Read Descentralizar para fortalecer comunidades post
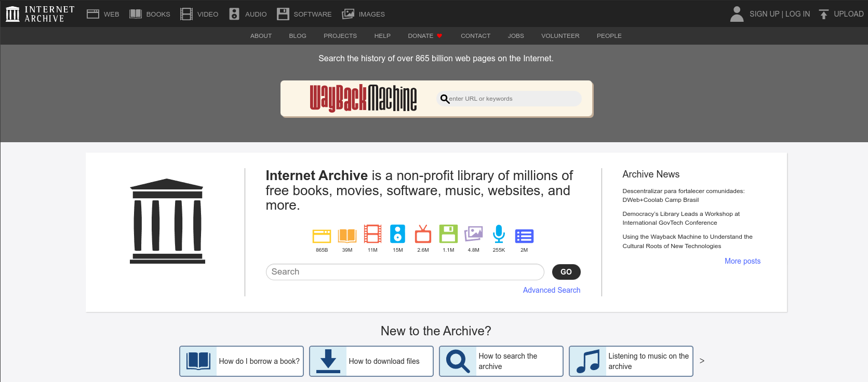Screen dimensions: 868x382 pos(684,195)
